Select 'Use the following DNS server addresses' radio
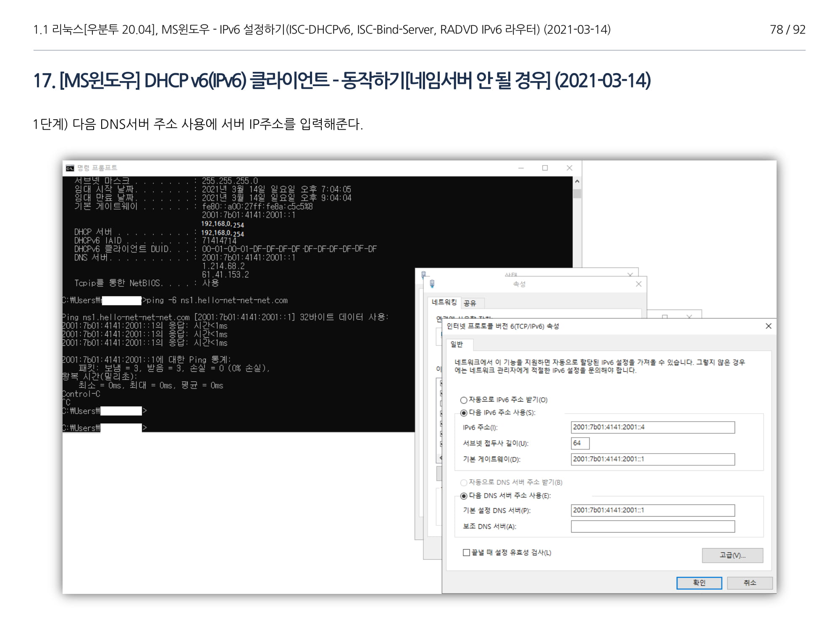 click(464, 496)
